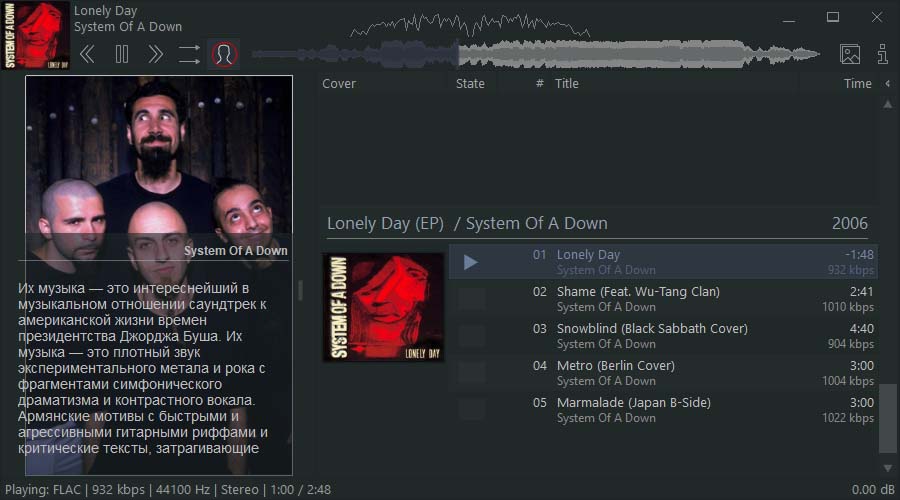Image resolution: width=900 pixels, height=500 pixels.
Task: Skip to the next track
Action: [x=155, y=55]
